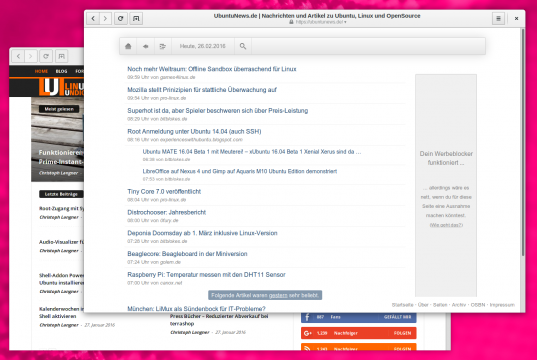537x360 pixels.
Task: Click the 'Meist gelesen' label in background window
Action: click(x=59, y=109)
